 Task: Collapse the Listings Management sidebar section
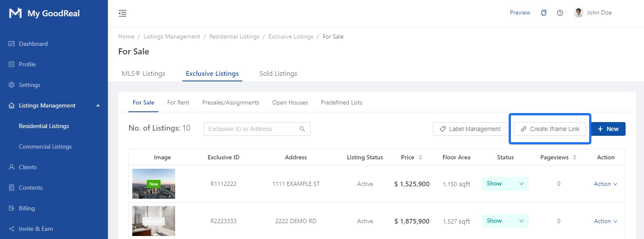pos(98,105)
